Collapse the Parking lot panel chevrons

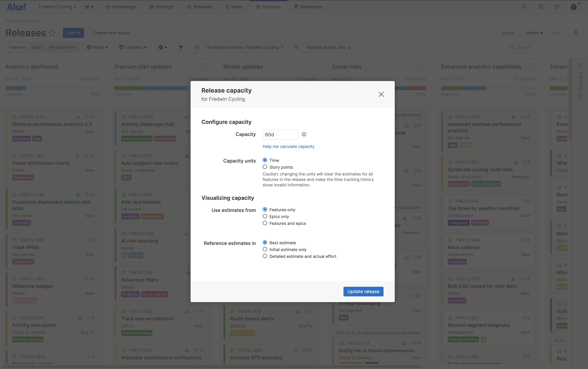point(581,65)
